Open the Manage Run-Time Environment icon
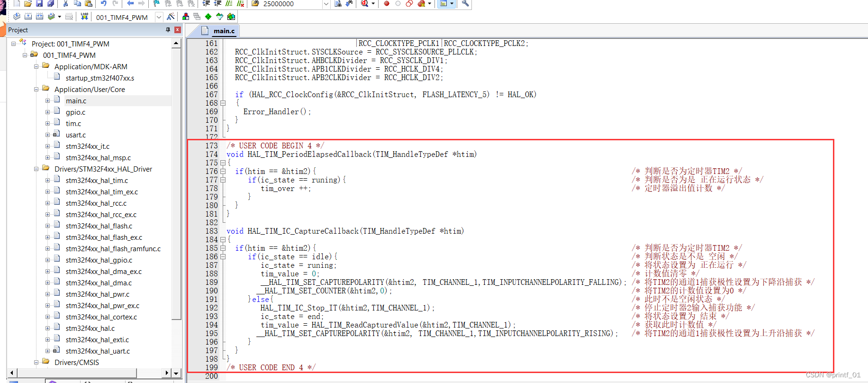 208,17
